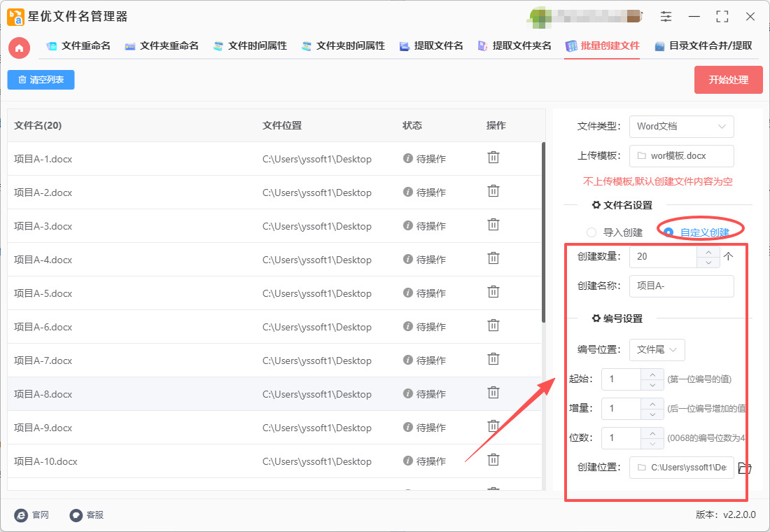Viewport: 770px width, 532px height.
Task: Browse folder icon next to 创建位置
Action: pos(745,468)
